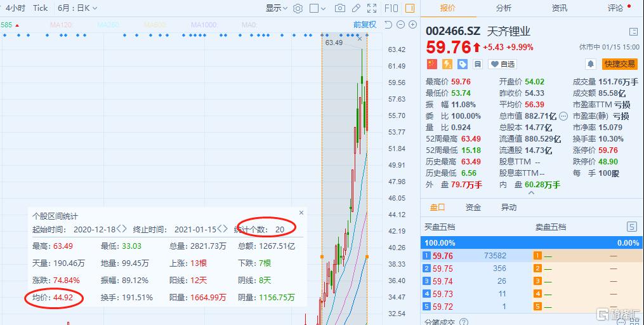Click the red triangle after 585
The image size is (644, 325).
click(x=17, y=25)
